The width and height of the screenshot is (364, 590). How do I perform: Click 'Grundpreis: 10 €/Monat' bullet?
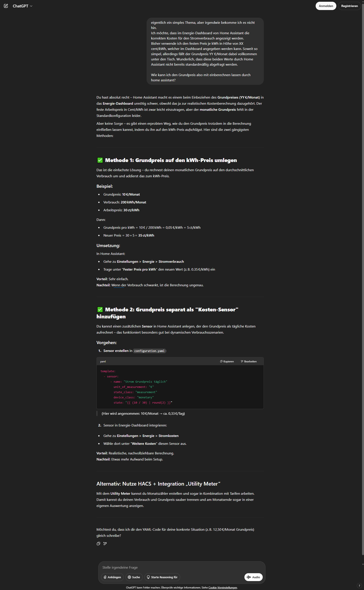pyautogui.click(x=122, y=194)
